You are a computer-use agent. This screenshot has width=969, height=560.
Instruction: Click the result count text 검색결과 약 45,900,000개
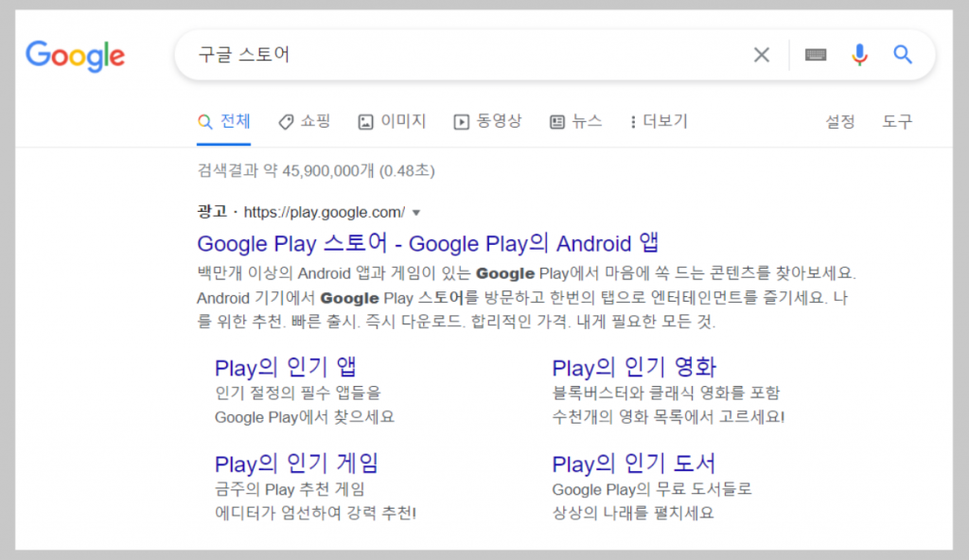[x=286, y=170]
